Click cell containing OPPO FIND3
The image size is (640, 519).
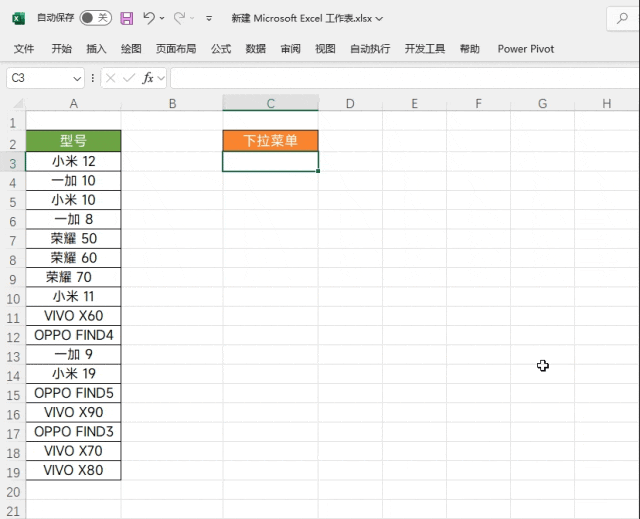tap(73, 432)
